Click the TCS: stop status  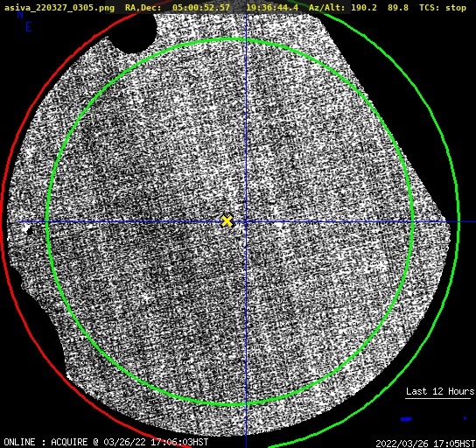point(443,8)
